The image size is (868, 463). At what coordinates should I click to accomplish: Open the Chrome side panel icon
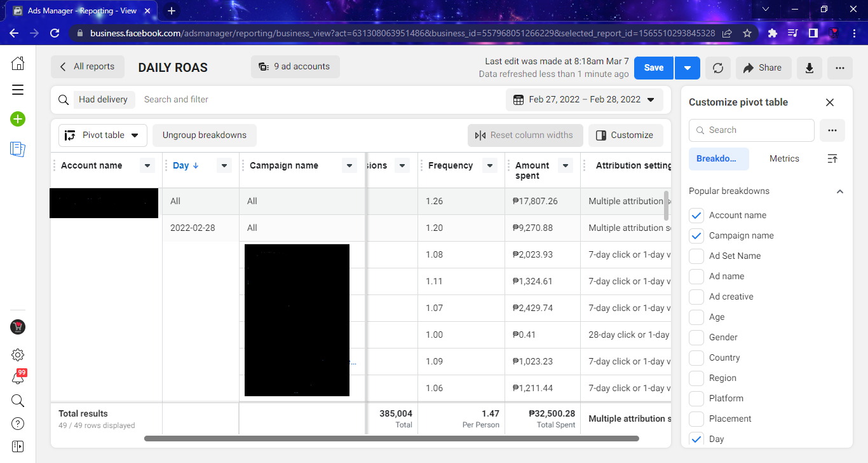click(x=813, y=33)
